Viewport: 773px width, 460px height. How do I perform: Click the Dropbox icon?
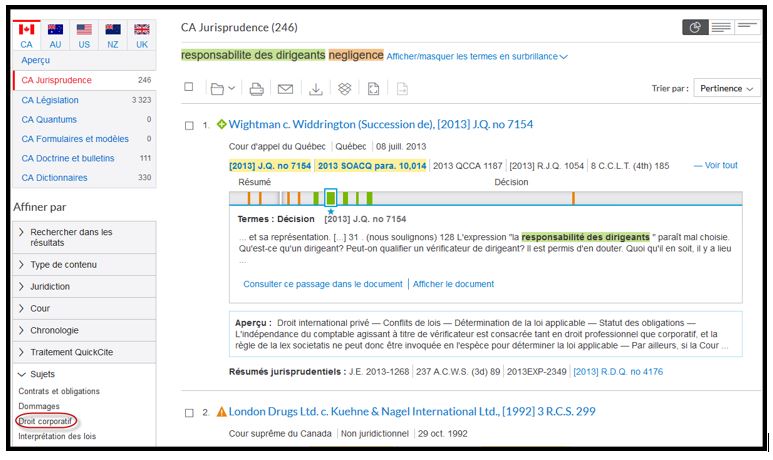click(344, 89)
